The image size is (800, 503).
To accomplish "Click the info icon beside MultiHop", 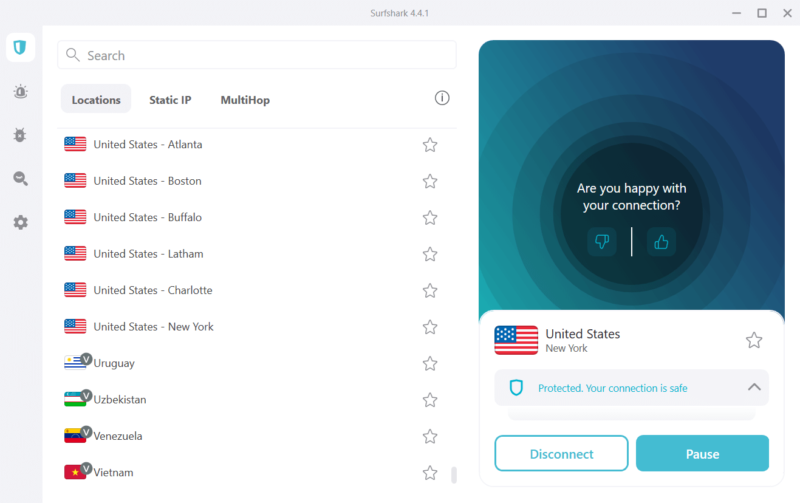I will tap(442, 98).
